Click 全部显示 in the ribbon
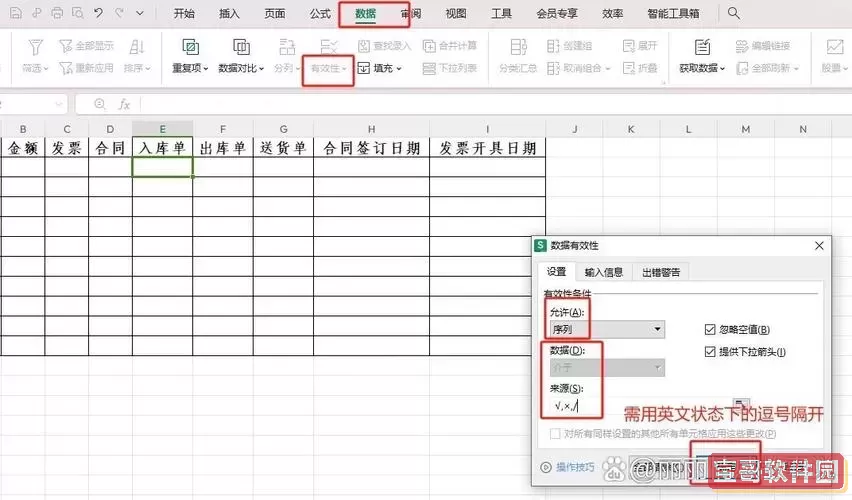This screenshot has width=852, height=500. coord(87,46)
